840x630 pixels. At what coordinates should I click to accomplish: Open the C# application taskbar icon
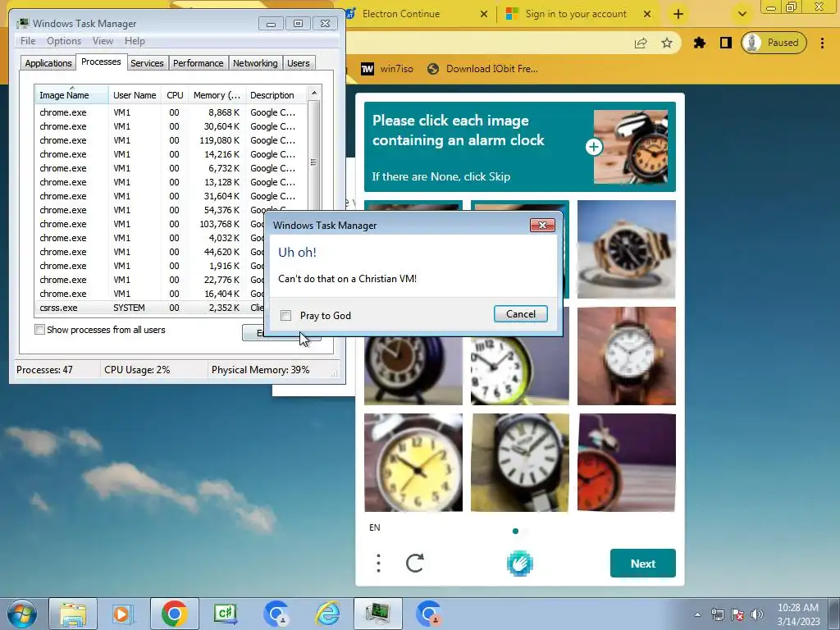225,614
